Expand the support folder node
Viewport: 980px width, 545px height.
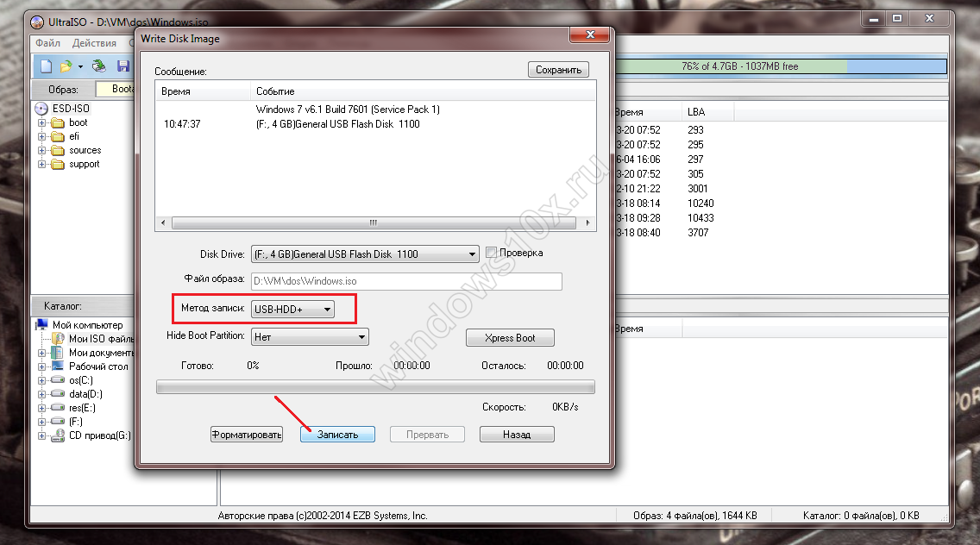[42, 164]
